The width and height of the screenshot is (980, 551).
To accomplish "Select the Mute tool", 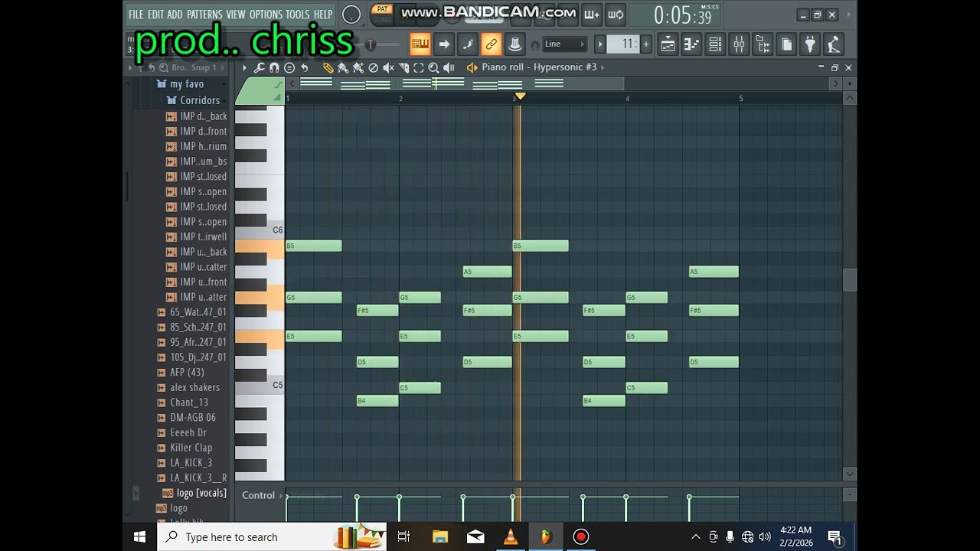I will [x=388, y=67].
